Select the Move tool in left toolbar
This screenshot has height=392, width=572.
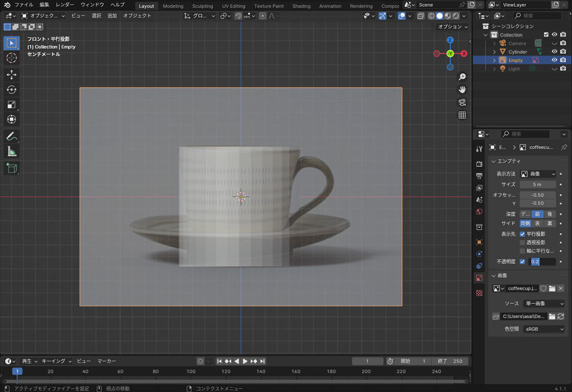(11, 75)
